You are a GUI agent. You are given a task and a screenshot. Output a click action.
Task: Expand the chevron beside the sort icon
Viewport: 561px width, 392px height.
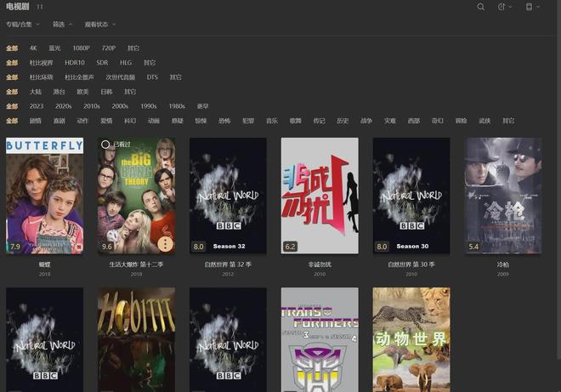click(511, 7)
